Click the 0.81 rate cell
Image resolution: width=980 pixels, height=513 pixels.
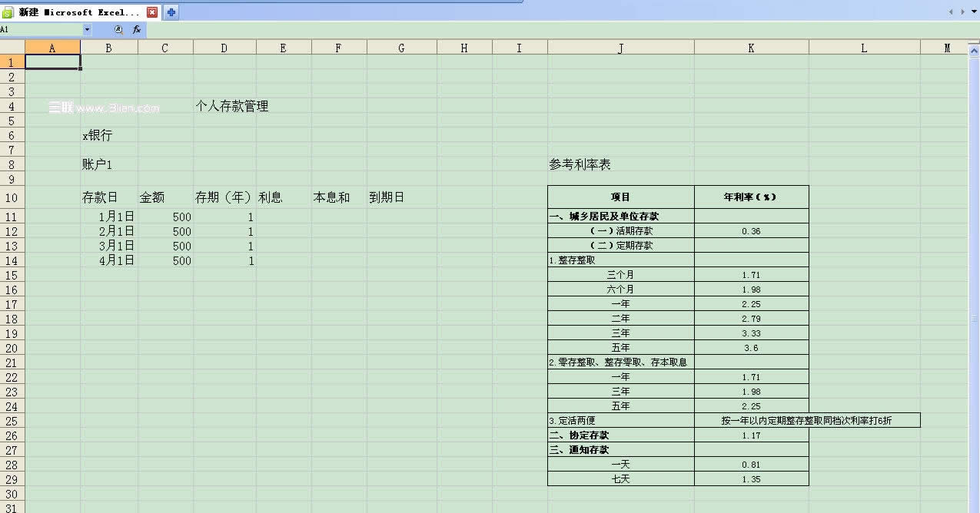[x=752, y=465]
